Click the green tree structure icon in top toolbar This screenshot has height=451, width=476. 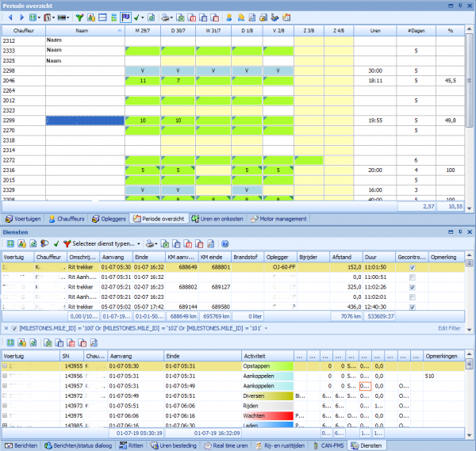click(x=113, y=17)
